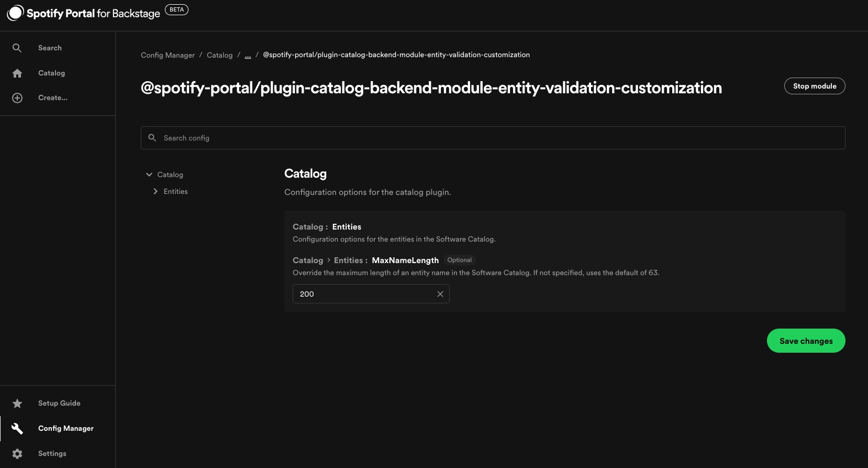The height and width of the screenshot is (468, 868).
Task: Select the Entities tree item
Action: 175,191
